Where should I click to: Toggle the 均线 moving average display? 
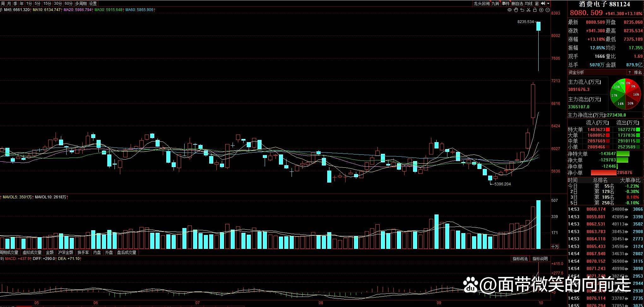529,3
